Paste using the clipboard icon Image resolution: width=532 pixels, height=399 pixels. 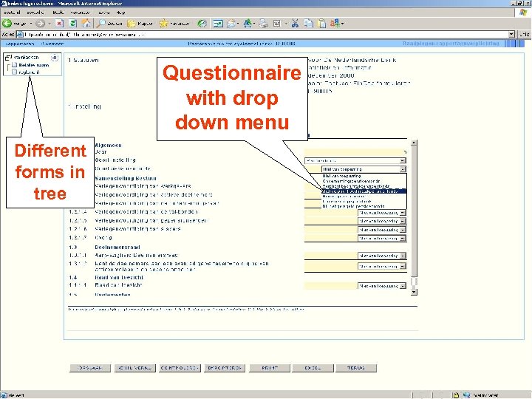(321, 24)
